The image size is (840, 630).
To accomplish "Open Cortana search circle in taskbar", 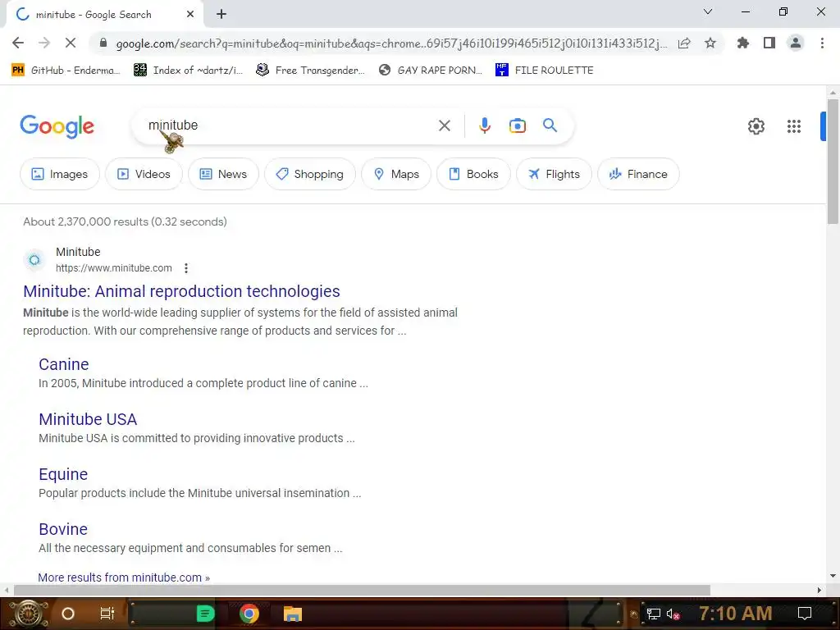I will (x=68, y=614).
